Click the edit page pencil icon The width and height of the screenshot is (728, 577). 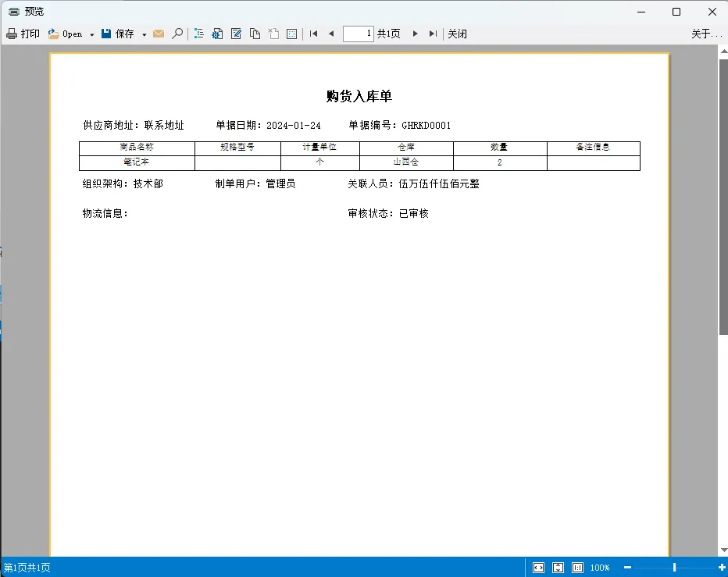pos(236,34)
